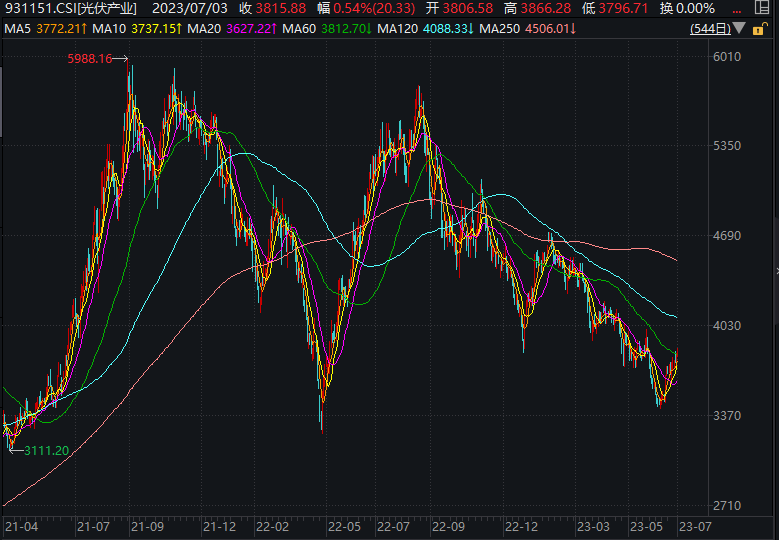Viewport: 779px width, 540px height.
Task: Click the 21-09 date axis label
Action: pos(148,527)
